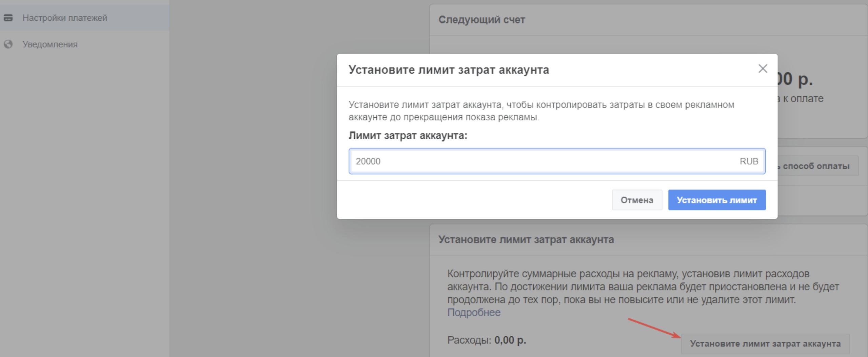Open Уведомления in the sidebar
Viewport: 868px width, 357px height.
point(50,44)
